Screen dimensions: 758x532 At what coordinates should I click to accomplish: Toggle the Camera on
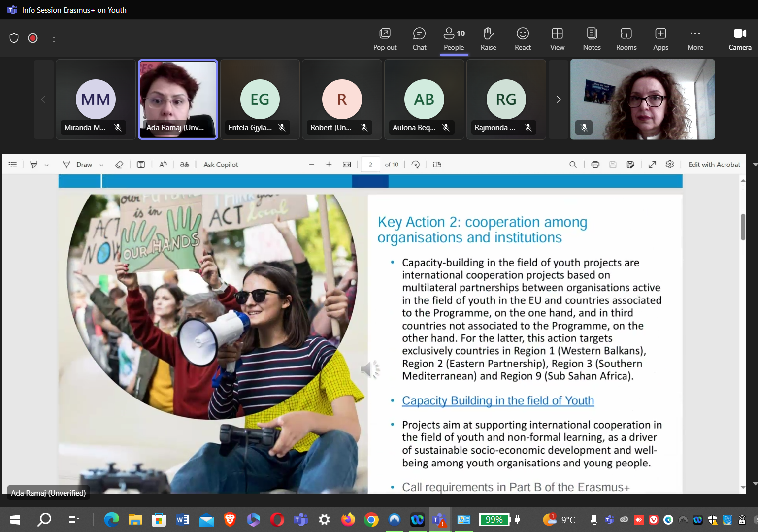coord(740,39)
